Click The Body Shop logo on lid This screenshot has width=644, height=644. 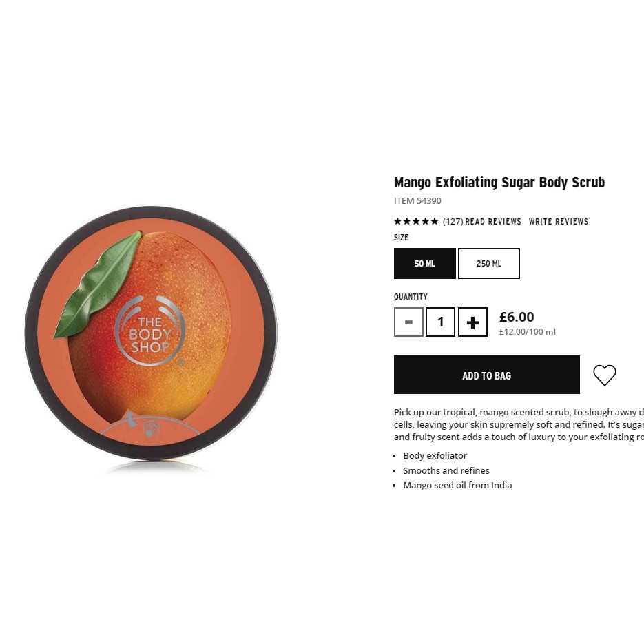[150, 331]
